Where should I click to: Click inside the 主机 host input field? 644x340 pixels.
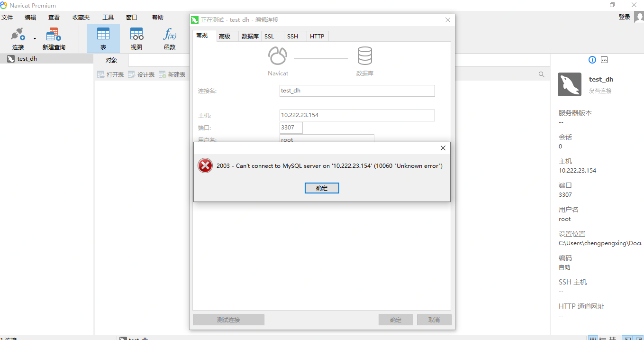[357, 115]
